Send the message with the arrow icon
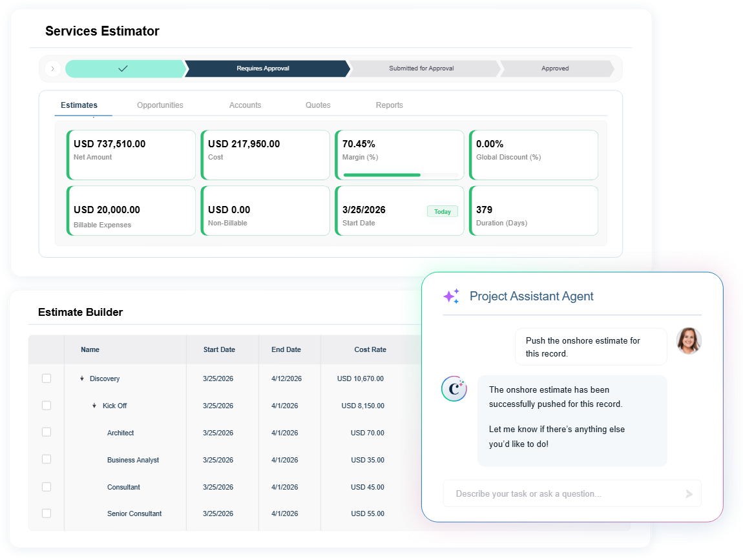Image resolution: width=743 pixels, height=560 pixels. tap(689, 493)
